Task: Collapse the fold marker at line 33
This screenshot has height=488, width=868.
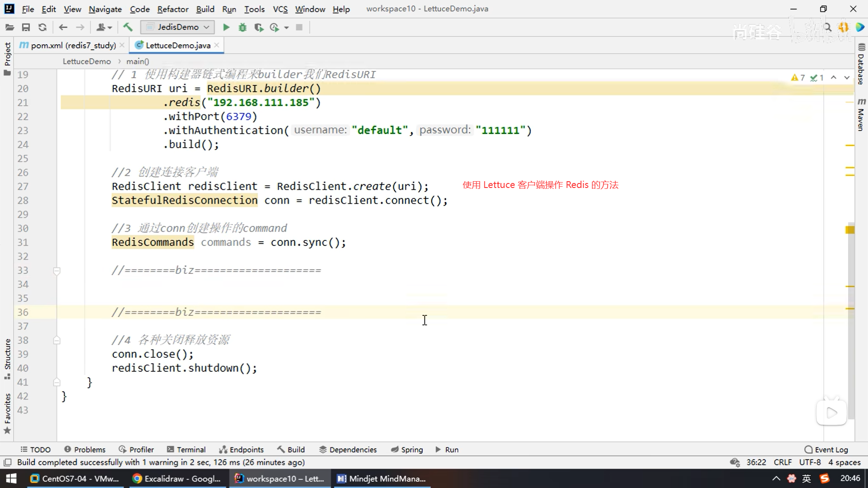Action: click(57, 271)
